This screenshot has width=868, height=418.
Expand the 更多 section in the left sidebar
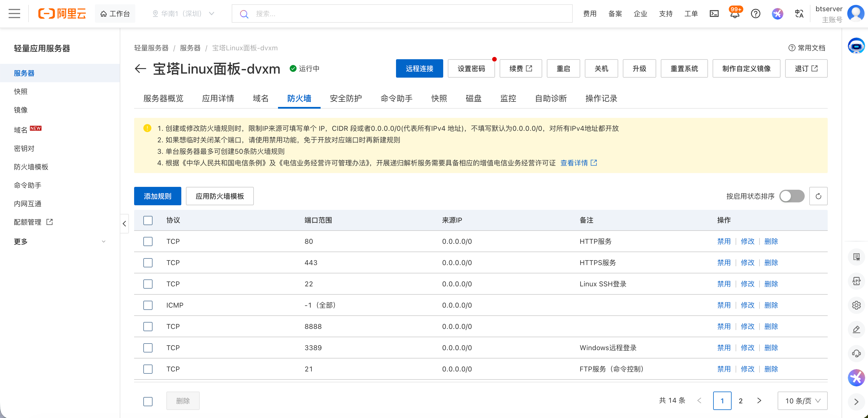click(x=60, y=241)
